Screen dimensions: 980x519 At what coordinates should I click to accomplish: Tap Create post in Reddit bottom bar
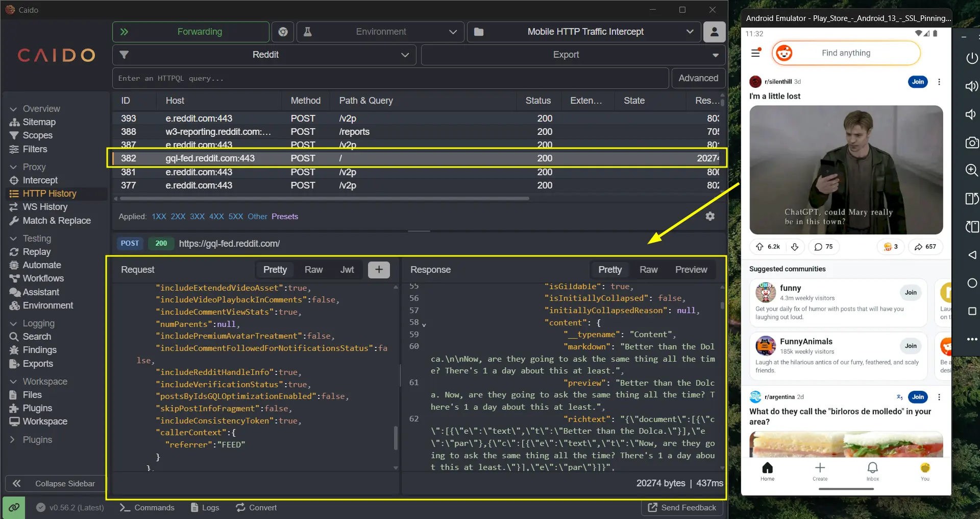pyautogui.click(x=820, y=471)
